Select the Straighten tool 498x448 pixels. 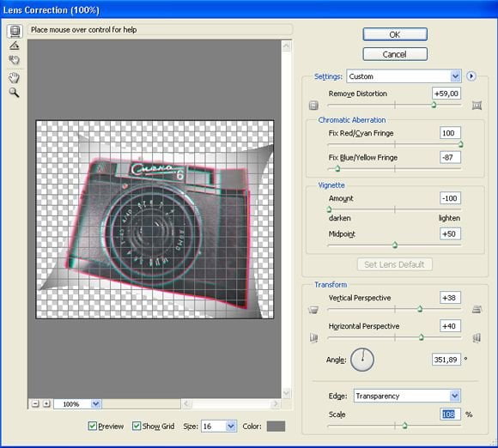tap(15, 45)
